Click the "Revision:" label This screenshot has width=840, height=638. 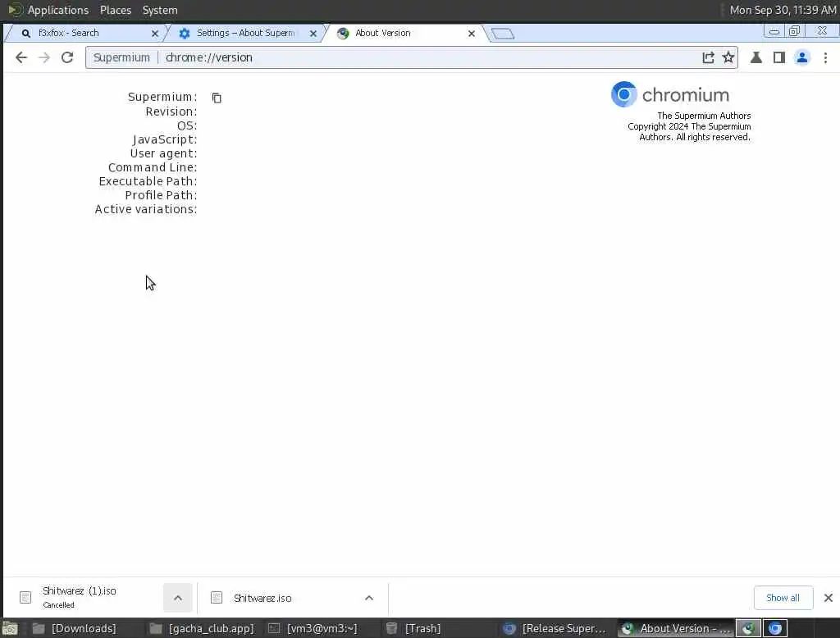pyautogui.click(x=171, y=112)
